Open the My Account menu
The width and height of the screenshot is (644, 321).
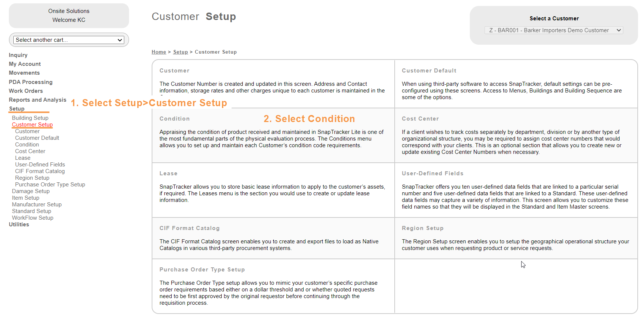25,64
